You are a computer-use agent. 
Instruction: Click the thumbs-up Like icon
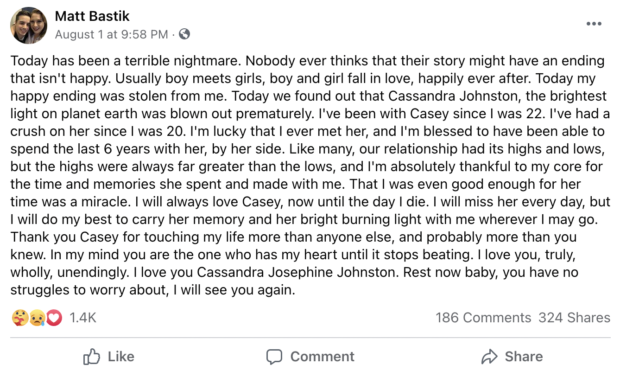[91, 356]
